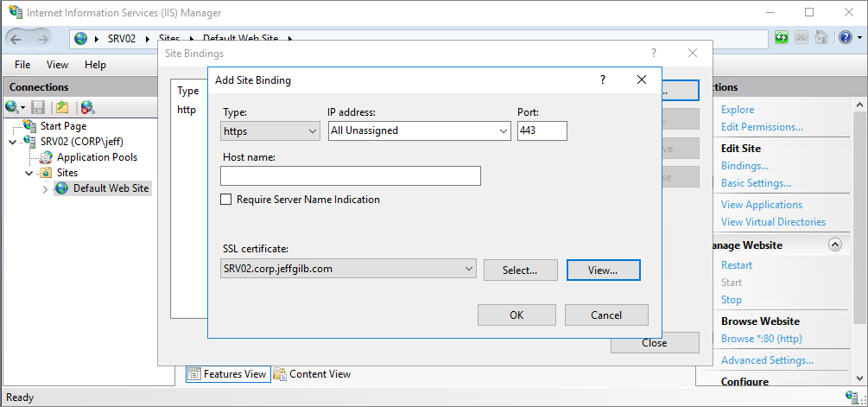
Task: Click the Select... certificate button
Action: [520, 270]
